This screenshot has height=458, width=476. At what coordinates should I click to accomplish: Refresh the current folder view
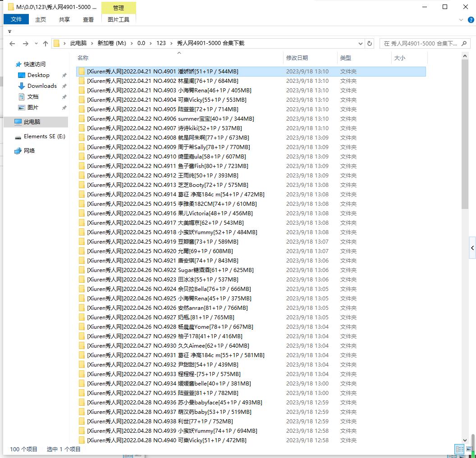[x=370, y=43]
